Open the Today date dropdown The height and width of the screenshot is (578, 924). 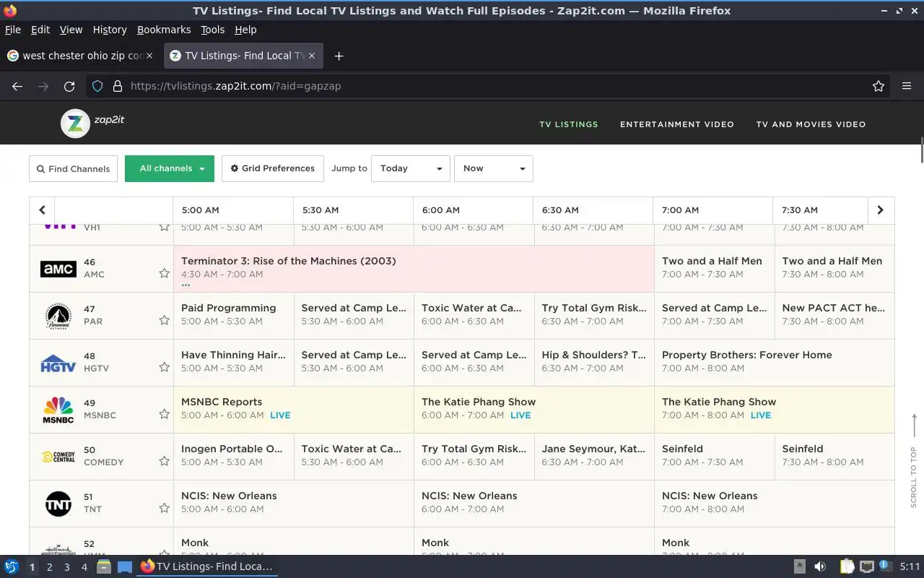411,168
